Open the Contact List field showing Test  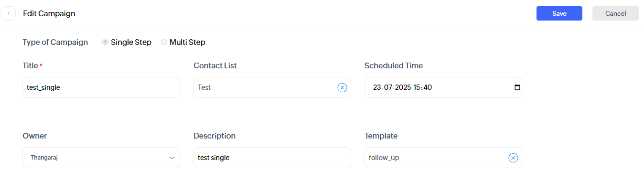coord(263,87)
